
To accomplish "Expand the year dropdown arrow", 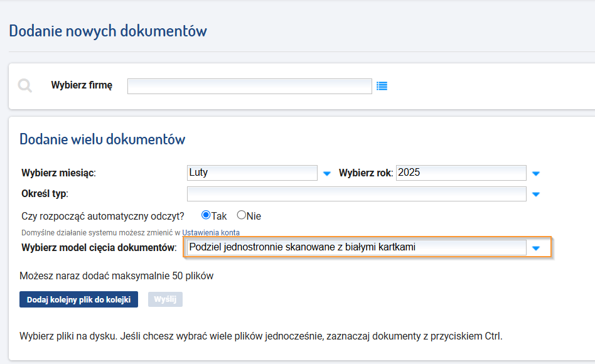I will click(x=536, y=173).
